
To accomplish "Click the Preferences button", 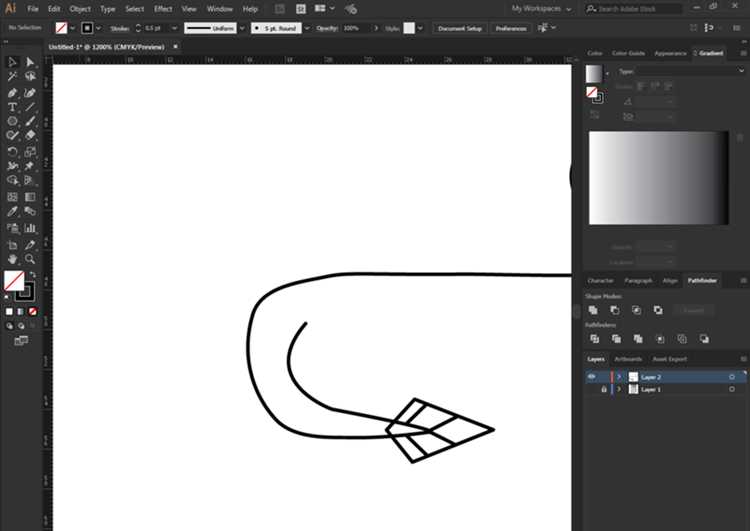I will [511, 28].
